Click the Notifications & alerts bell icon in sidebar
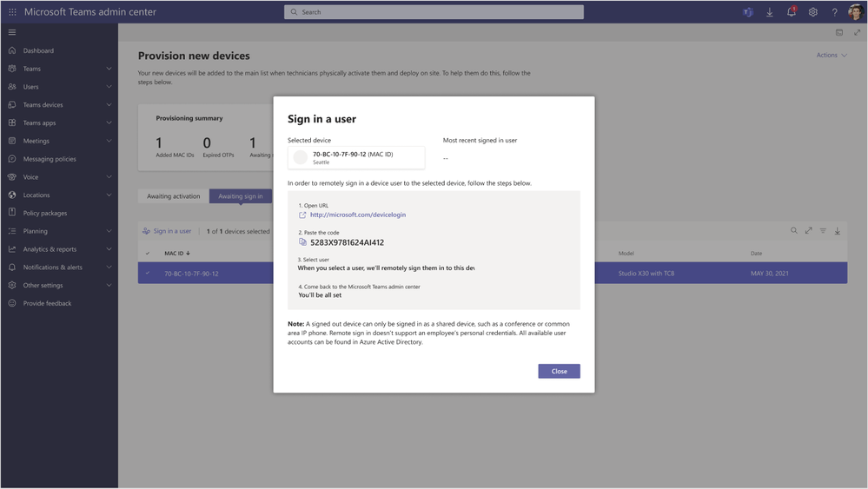 pyautogui.click(x=12, y=268)
